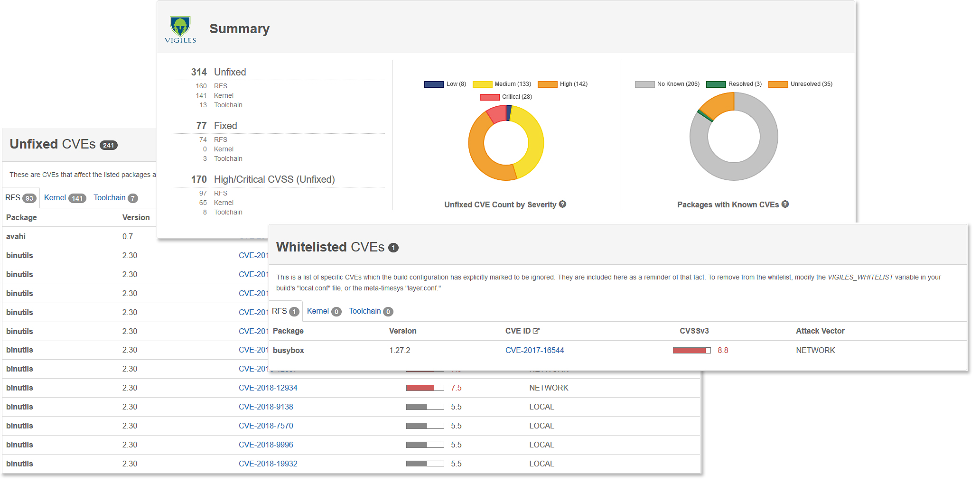Open the help icon beside Unfixed CVE Count by Severity

[x=563, y=204]
